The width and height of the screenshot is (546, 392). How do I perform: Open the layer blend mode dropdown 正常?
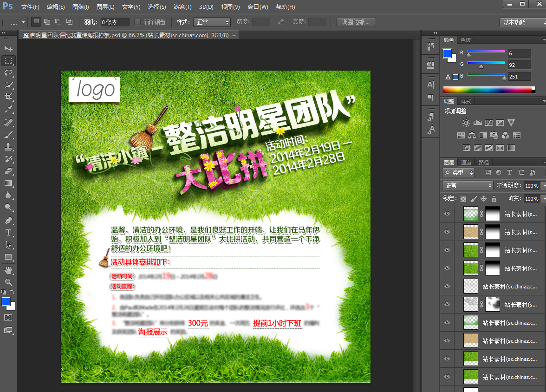coord(467,185)
